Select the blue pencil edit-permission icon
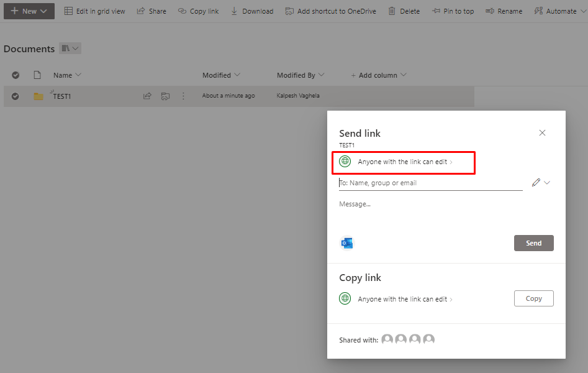588x373 pixels. (536, 182)
